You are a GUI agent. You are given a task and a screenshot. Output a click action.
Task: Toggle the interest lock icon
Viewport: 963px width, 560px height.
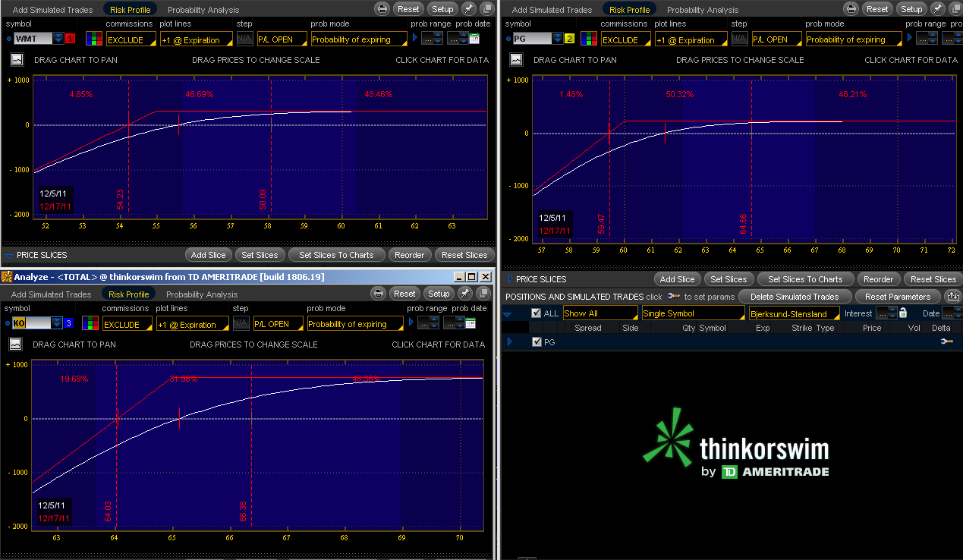pyautogui.click(x=903, y=313)
